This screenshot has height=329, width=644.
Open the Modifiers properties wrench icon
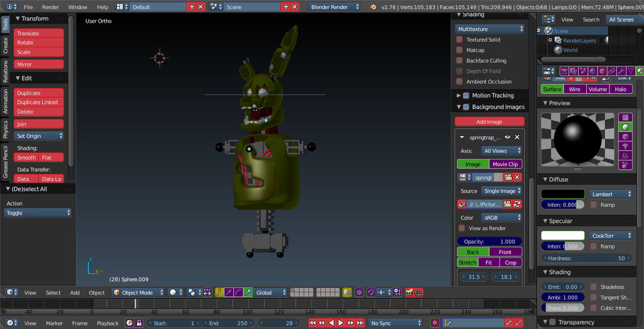tap(621, 71)
